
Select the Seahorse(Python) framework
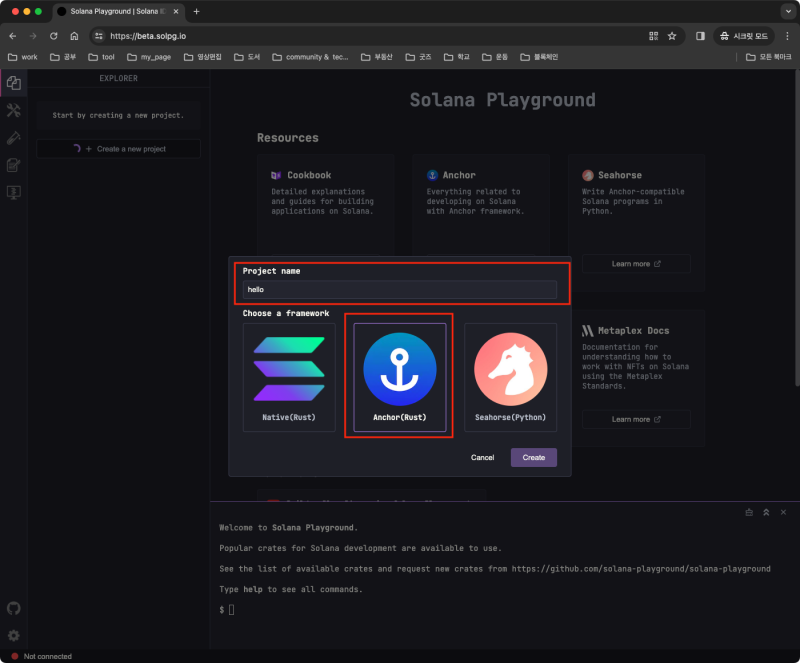(x=510, y=377)
